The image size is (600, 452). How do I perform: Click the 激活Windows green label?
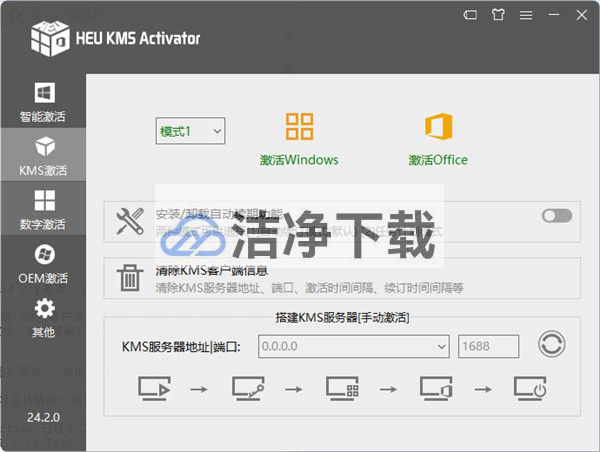pos(299,160)
